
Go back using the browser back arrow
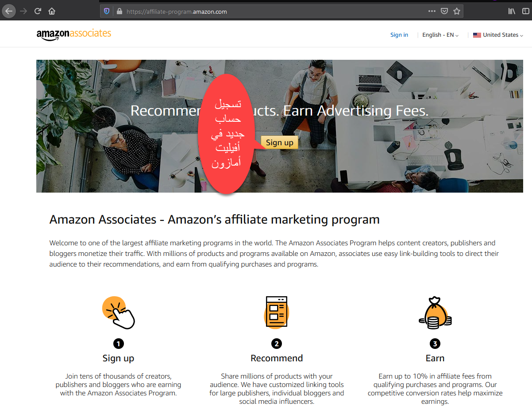9,11
